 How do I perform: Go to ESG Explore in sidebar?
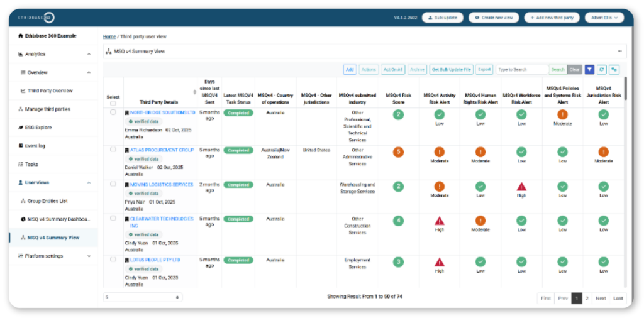(x=38, y=128)
